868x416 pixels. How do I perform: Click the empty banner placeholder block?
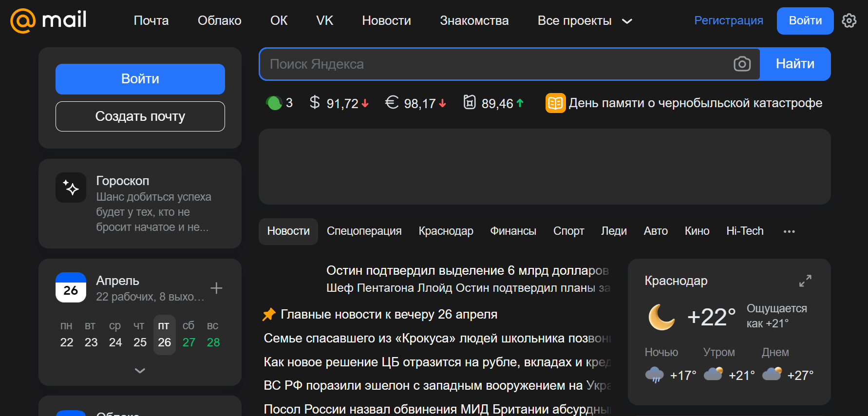[x=545, y=167]
